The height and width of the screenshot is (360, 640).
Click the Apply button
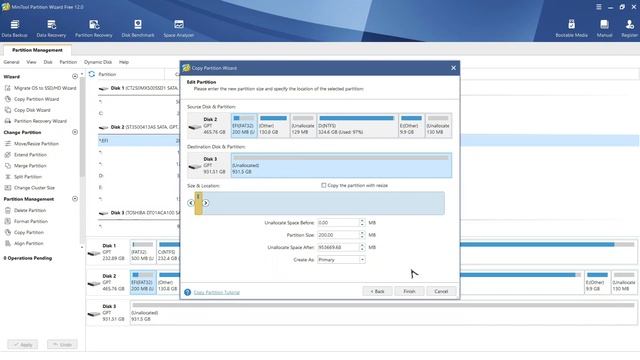[22, 344]
